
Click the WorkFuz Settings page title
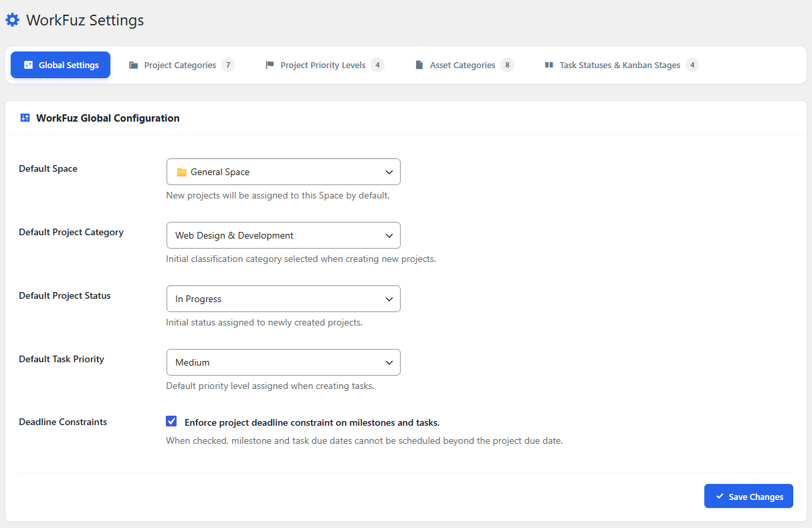85,20
